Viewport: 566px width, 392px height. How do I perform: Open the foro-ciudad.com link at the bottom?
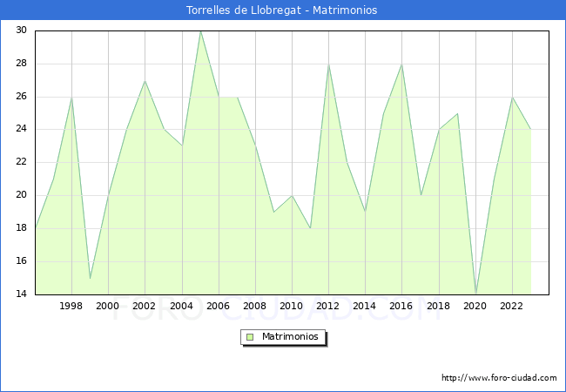click(499, 378)
